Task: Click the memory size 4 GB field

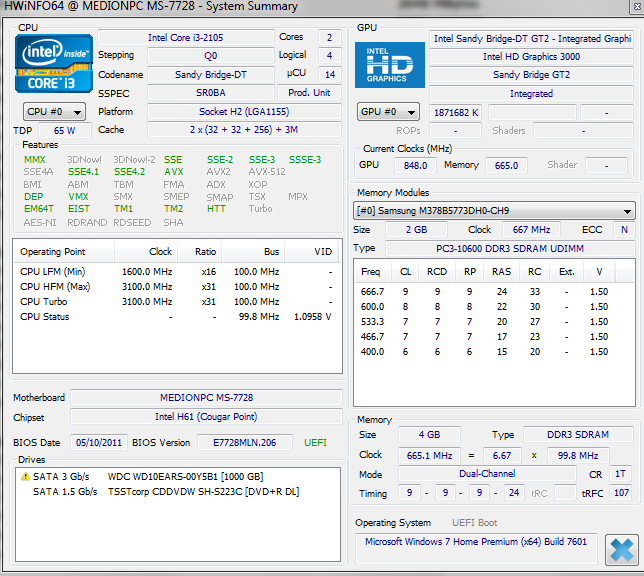Action: pos(429,435)
